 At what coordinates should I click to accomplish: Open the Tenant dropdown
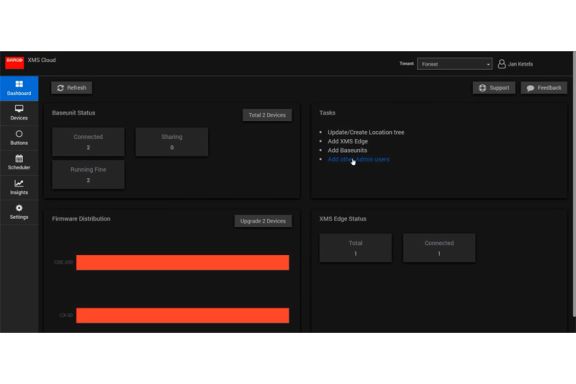point(455,64)
